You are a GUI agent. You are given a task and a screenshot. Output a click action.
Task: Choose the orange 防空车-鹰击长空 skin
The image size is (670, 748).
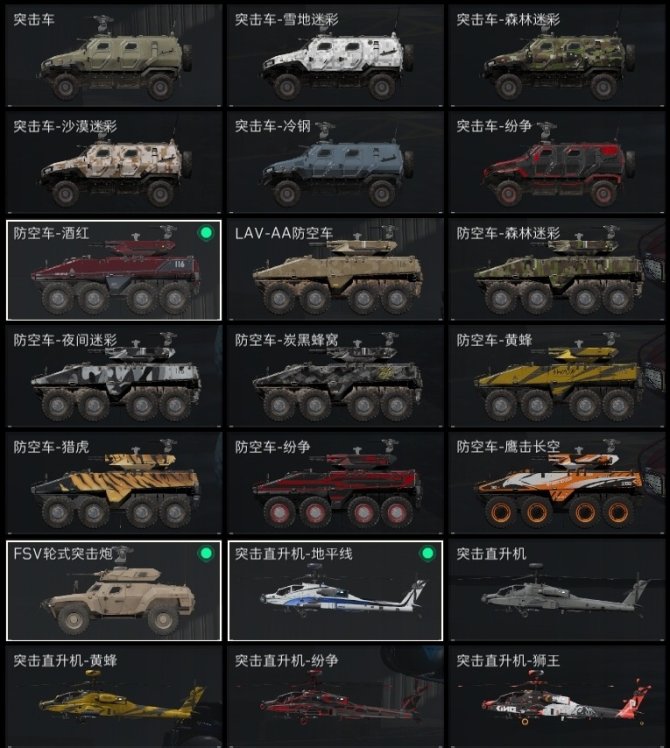click(557, 483)
